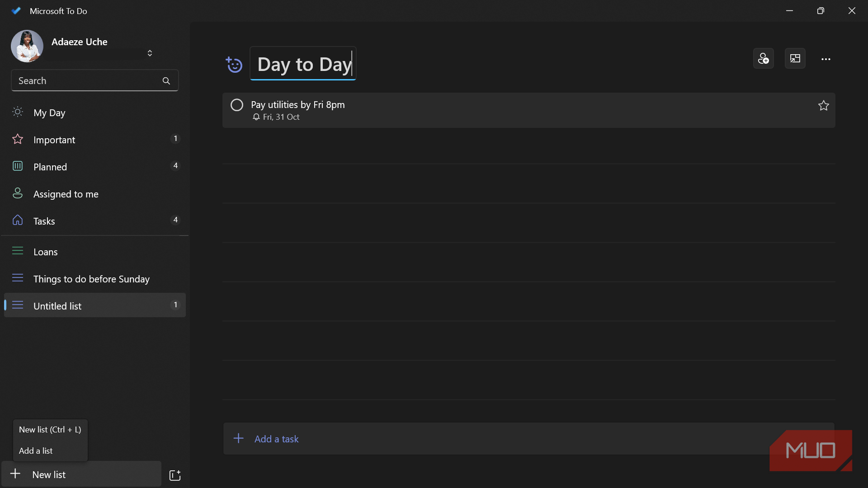Viewport: 868px width, 488px height.
Task: Click the Microsoft To Do app logo
Action: pos(16,11)
